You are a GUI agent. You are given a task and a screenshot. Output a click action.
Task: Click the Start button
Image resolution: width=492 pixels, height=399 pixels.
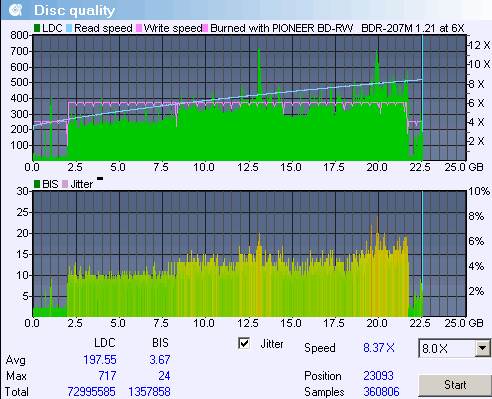[455, 385]
